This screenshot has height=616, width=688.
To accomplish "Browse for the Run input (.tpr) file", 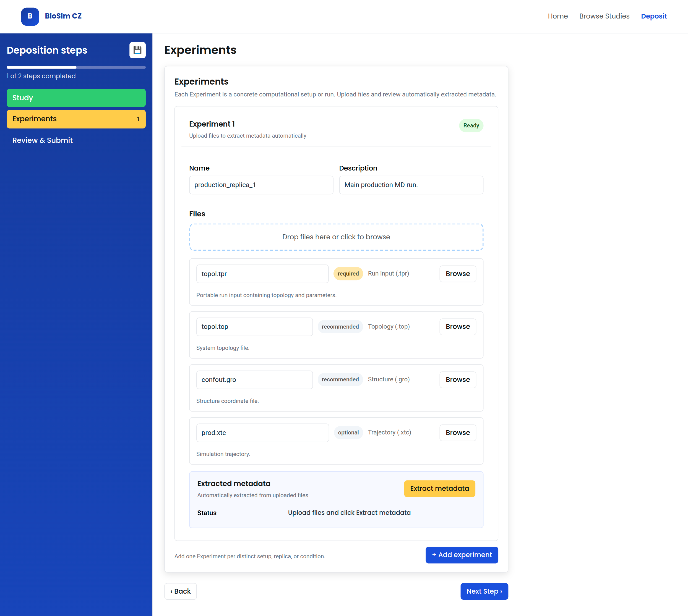I will [x=458, y=274].
